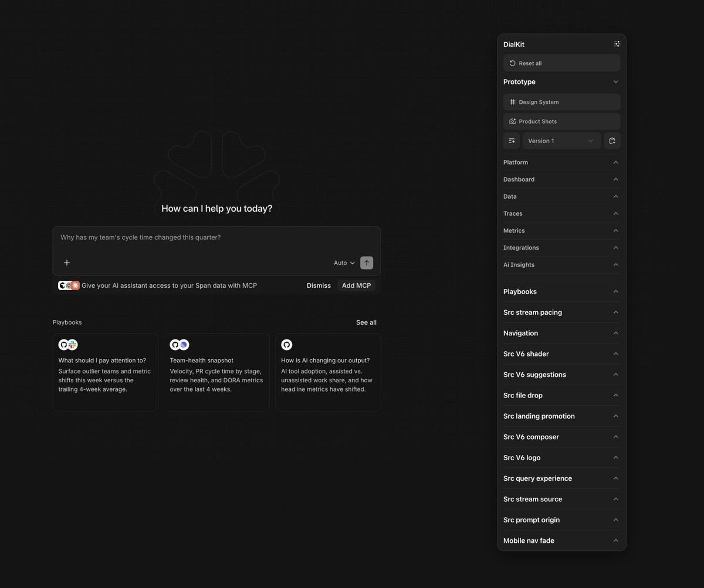Expand Src V6 suggestions section
The image size is (704, 588).
(561, 375)
